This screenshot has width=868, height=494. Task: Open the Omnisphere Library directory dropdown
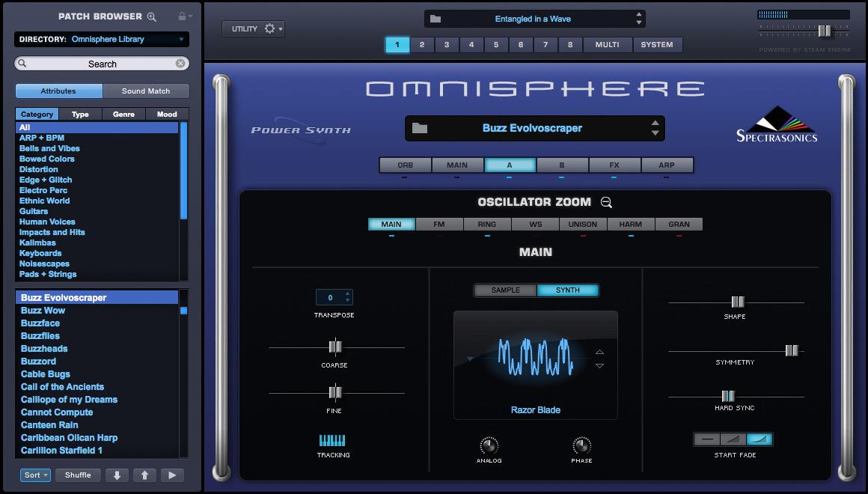click(x=101, y=38)
